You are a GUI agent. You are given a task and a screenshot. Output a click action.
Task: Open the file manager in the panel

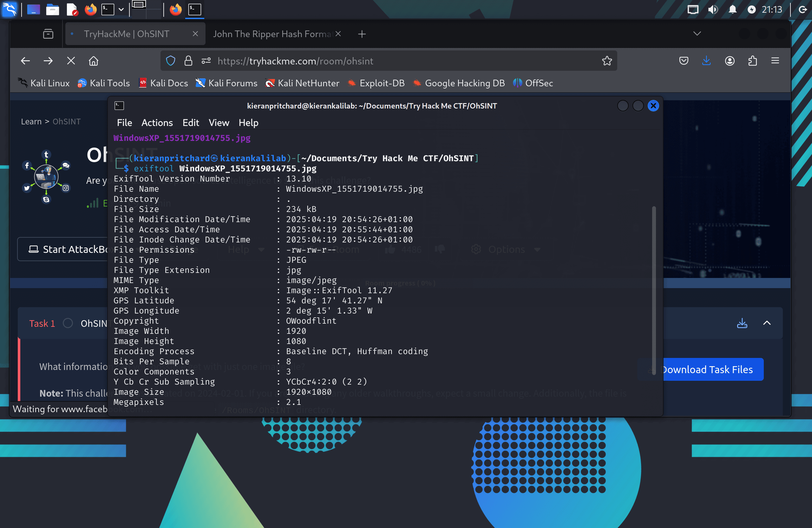53,9
